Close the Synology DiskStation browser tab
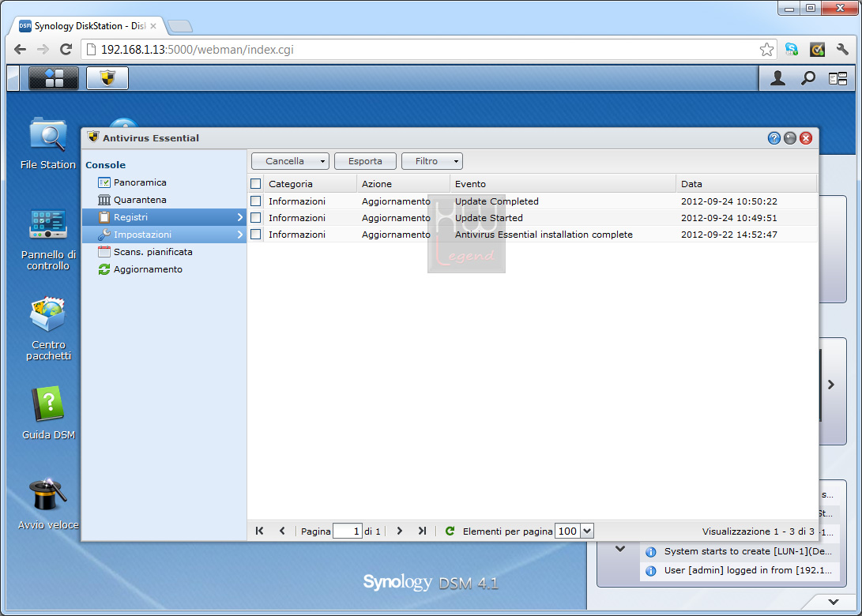 (153, 26)
